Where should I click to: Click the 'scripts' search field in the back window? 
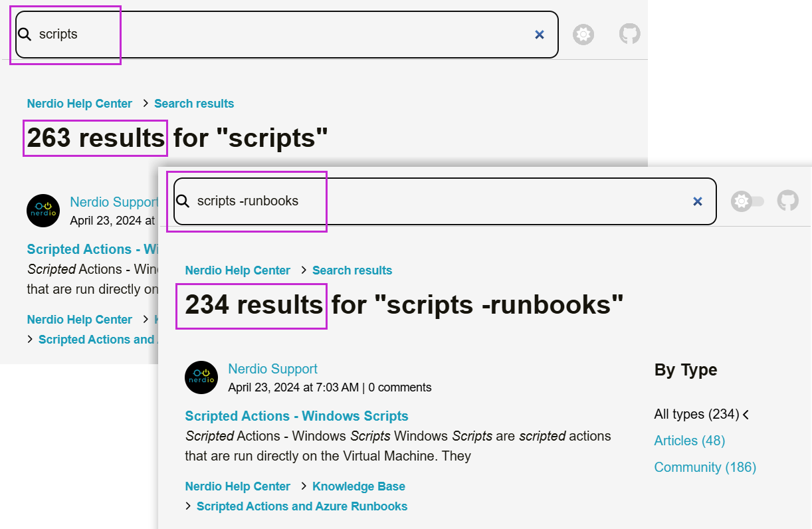pyautogui.click(x=287, y=35)
